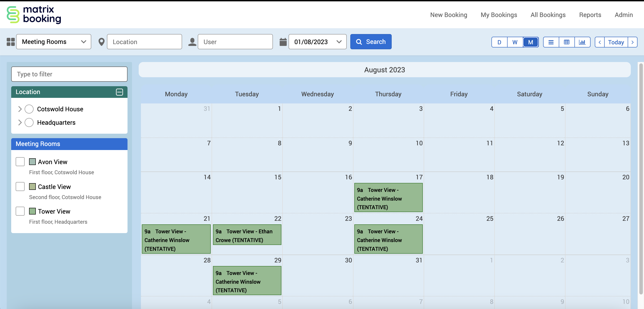This screenshot has width=644, height=309.
Task: Open the date 01/08/2023 dropdown
Action: coord(317,42)
